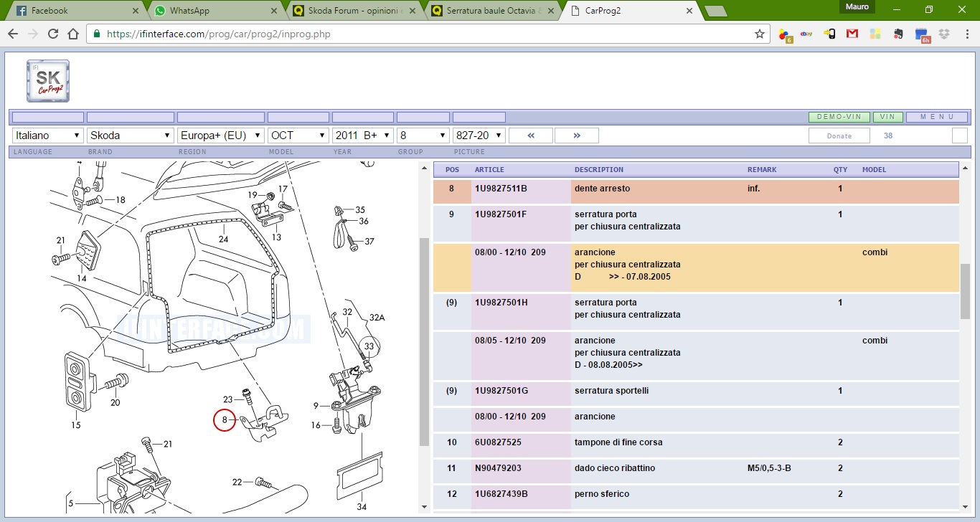Open the Group dropdown showing 8
Viewport: 980px width, 522px height.
coord(423,136)
